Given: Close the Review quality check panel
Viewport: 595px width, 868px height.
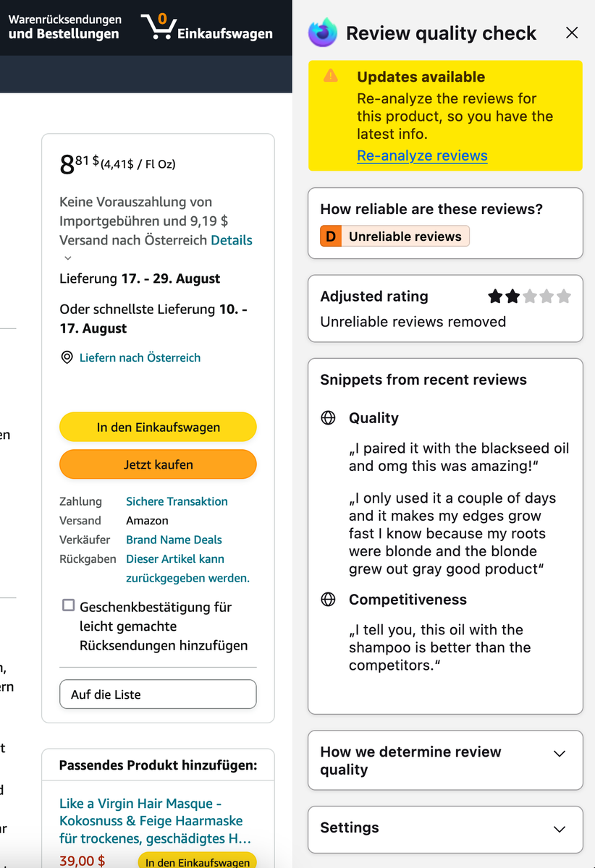Looking at the screenshot, I should pyautogui.click(x=572, y=33).
